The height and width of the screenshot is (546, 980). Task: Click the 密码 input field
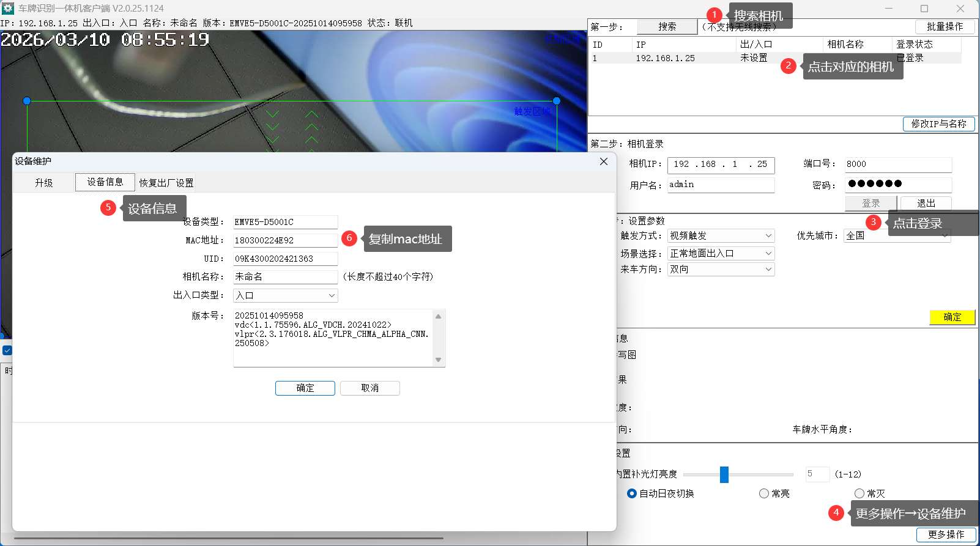point(898,185)
